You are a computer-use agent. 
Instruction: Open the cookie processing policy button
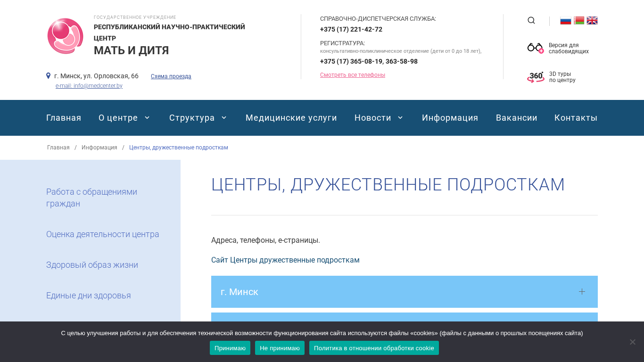click(x=373, y=348)
